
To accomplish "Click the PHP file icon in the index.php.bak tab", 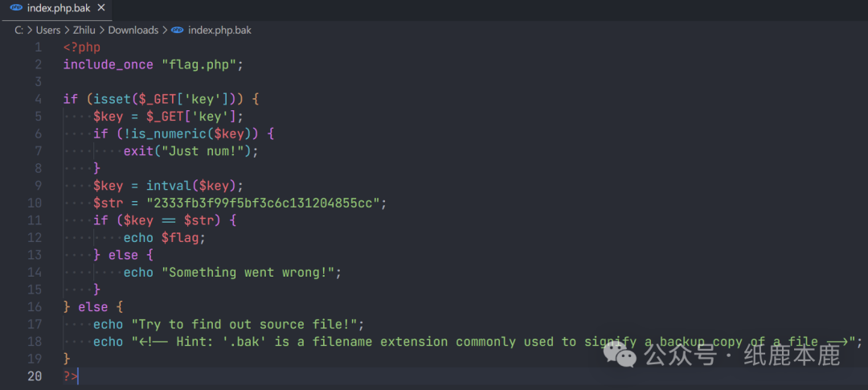I will tap(16, 9).
